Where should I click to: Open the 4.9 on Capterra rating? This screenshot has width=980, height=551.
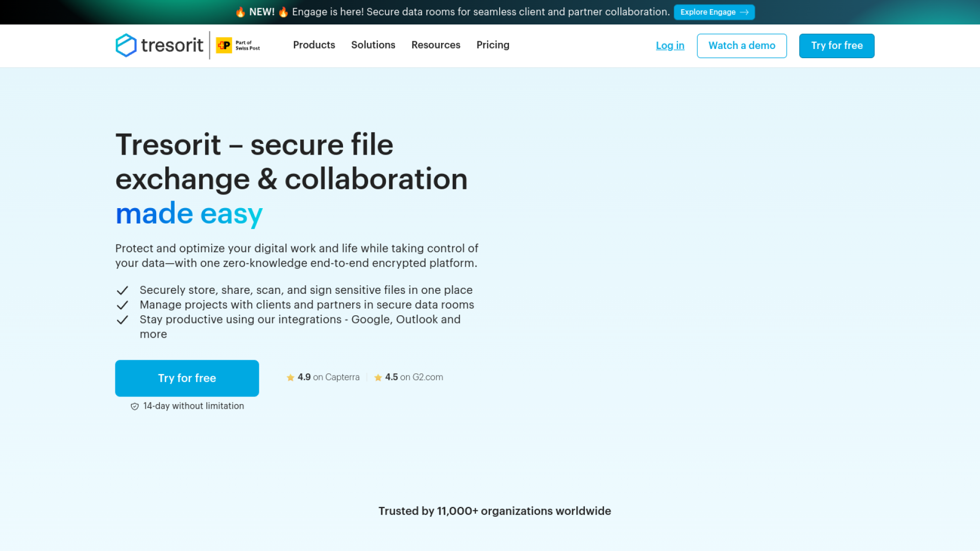coord(328,377)
